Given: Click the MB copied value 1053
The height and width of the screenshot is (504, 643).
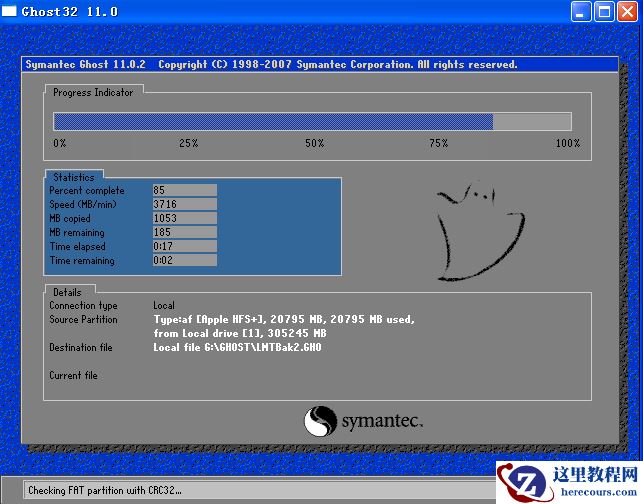Looking at the screenshot, I should click(x=183, y=218).
